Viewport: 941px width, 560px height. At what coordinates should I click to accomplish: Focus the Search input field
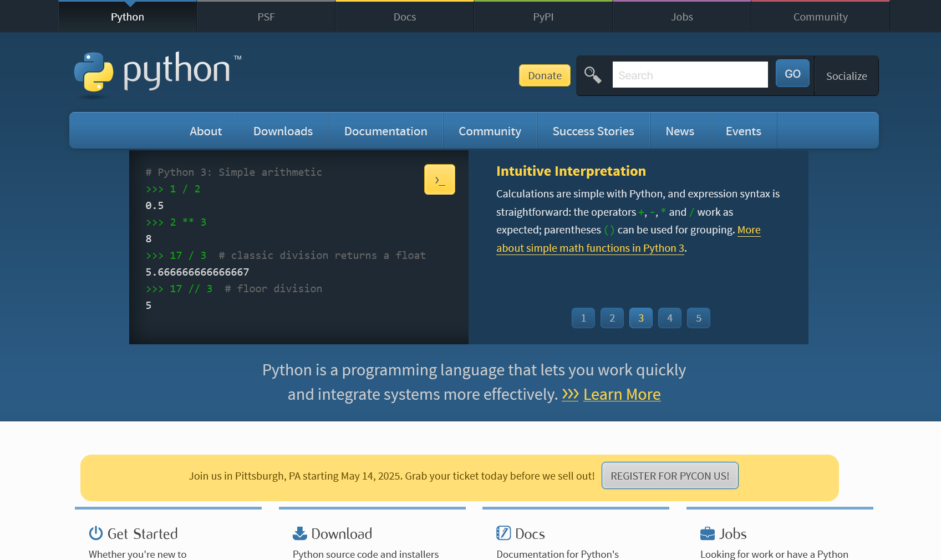pos(690,75)
